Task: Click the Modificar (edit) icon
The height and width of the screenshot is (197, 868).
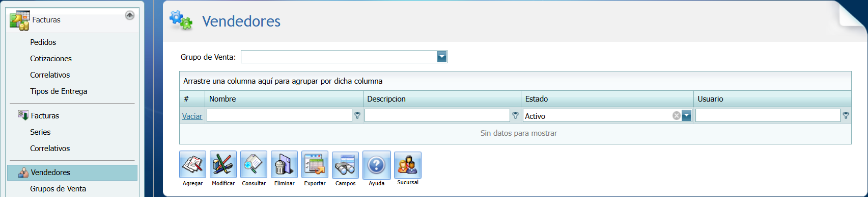Action: pyautogui.click(x=223, y=164)
